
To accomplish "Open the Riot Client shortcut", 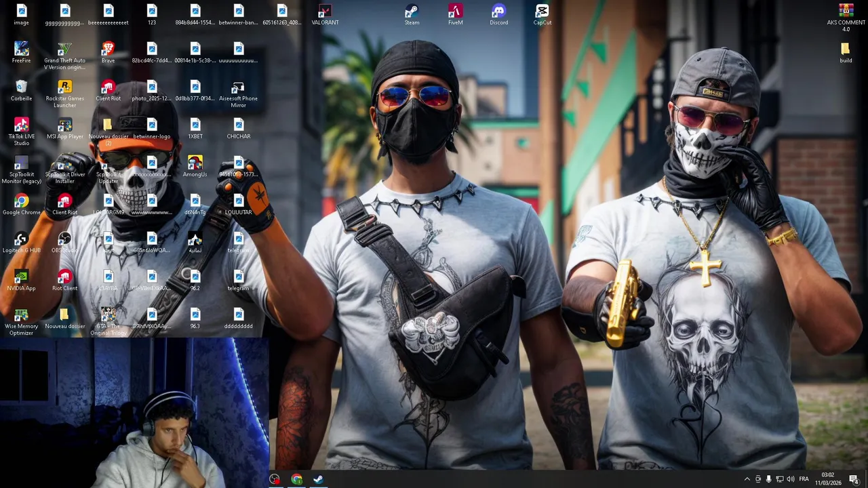I will click(x=64, y=281).
